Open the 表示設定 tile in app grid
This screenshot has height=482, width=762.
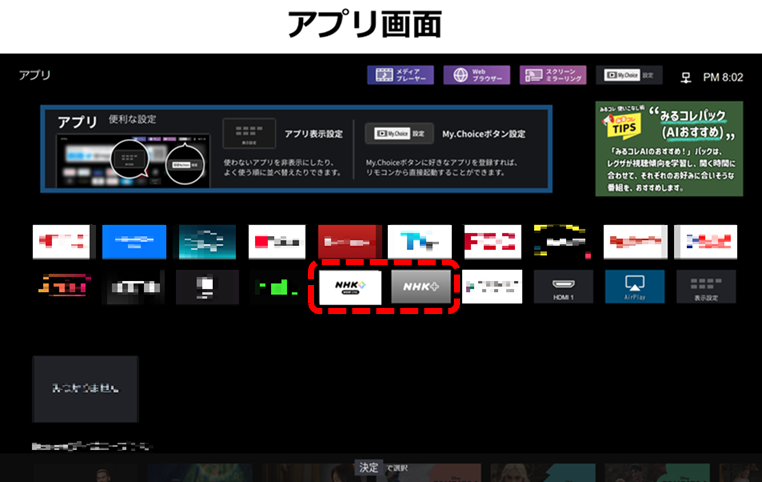[705, 287]
